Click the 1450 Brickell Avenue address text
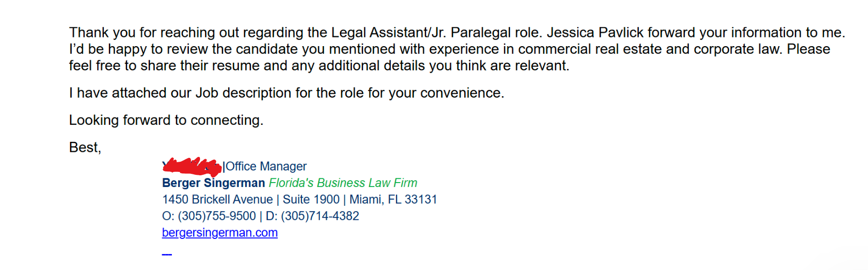The width and height of the screenshot is (868, 270). coord(217,200)
